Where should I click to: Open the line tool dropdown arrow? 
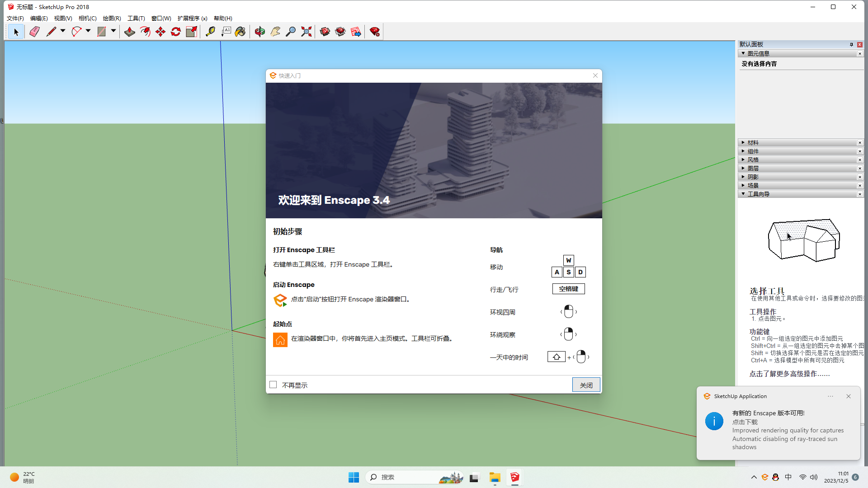coord(63,31)
